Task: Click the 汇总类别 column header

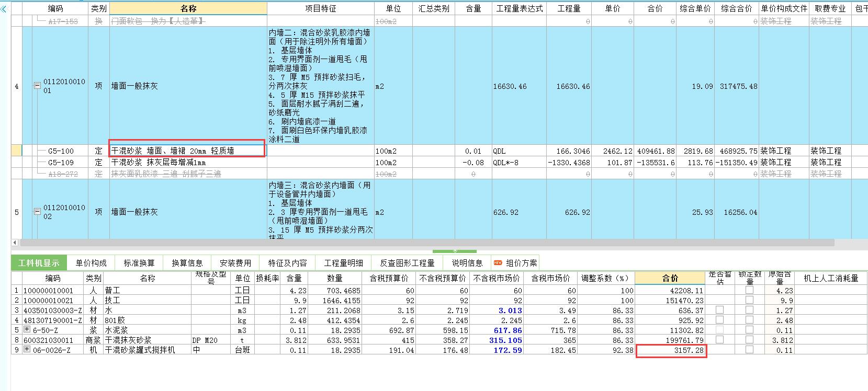Action: point(434,8)
